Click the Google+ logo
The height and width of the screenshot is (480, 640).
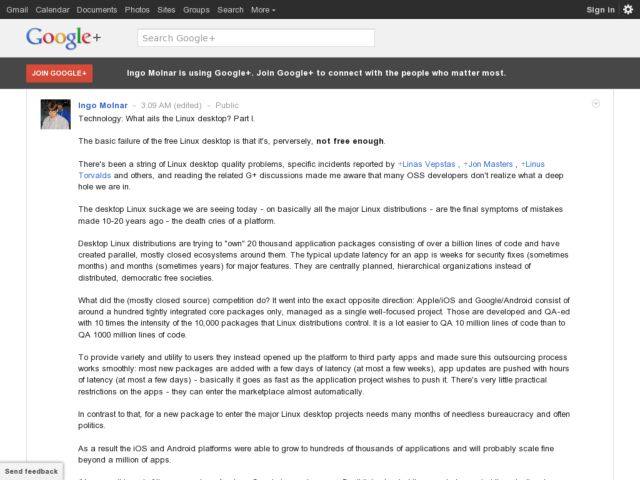click(x=64, y=39)
